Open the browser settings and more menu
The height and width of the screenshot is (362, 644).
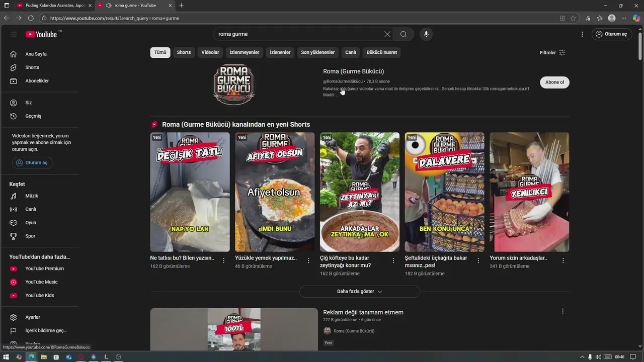(x=624, y=18)
